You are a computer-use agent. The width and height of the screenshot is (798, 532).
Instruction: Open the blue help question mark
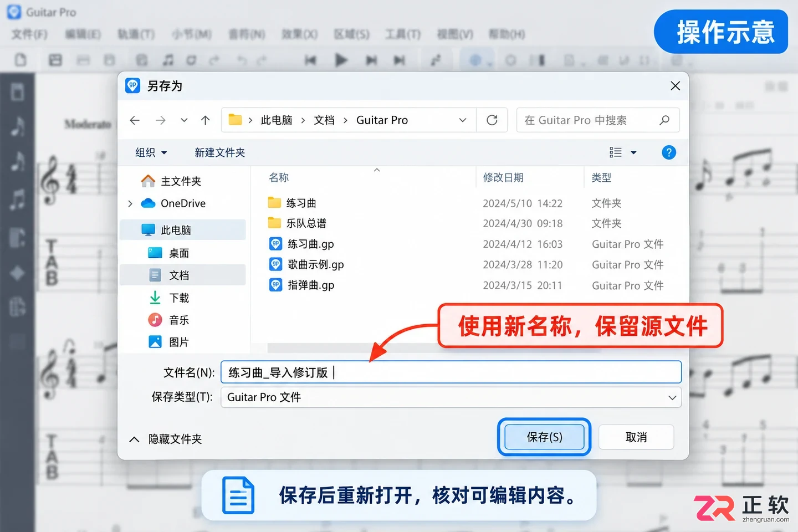click(669, 152)
